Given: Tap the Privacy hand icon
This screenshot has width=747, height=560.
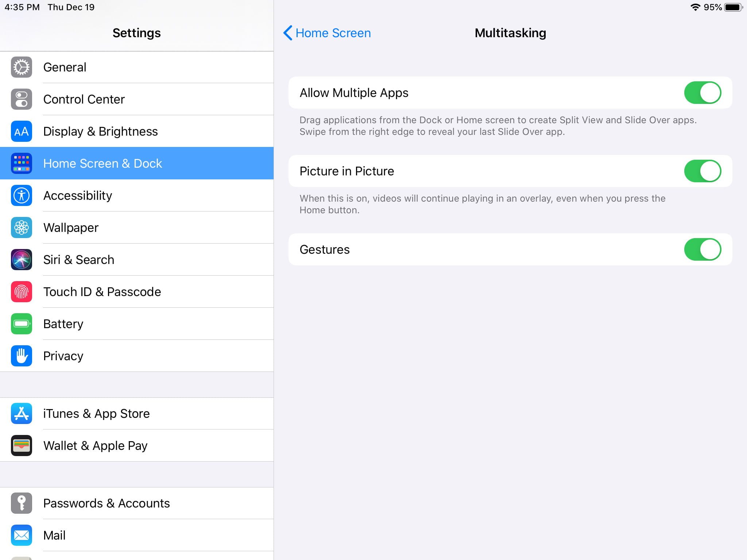Looking at the screenshot, I should (x=22, y=356).
